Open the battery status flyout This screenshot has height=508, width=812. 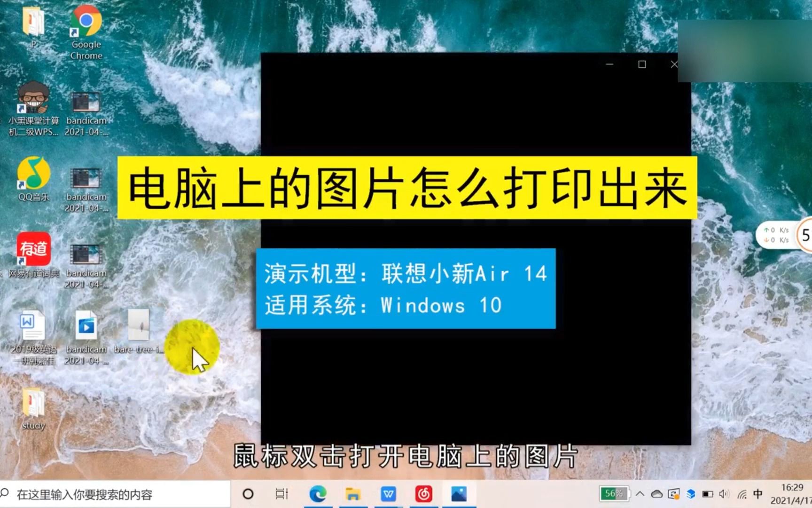[707, 494]
